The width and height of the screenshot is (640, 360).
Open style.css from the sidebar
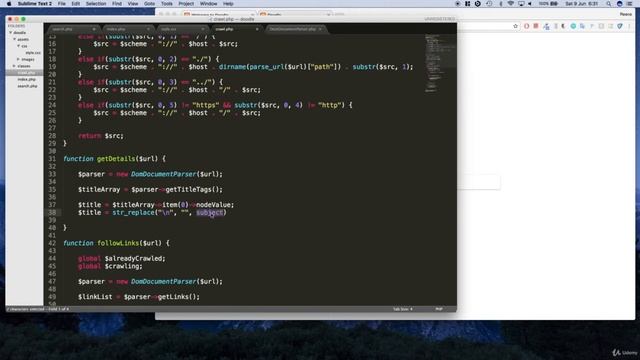click(33, 53)
